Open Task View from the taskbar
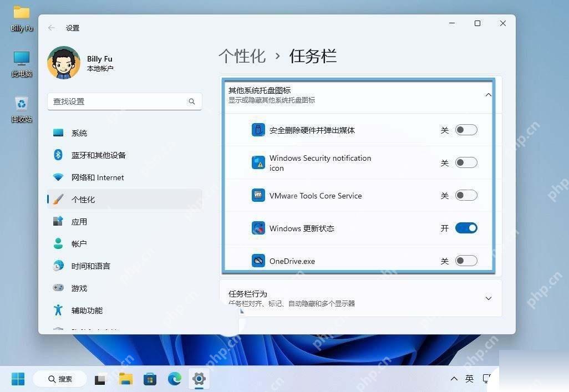The width and height of the screenshot is (569, 392). click(x=100, y=379)
